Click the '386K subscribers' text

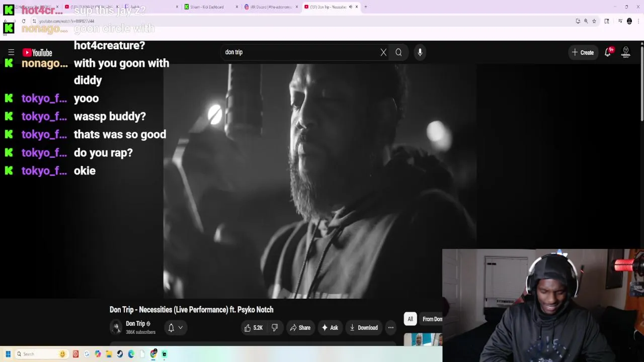click(140, 332)
